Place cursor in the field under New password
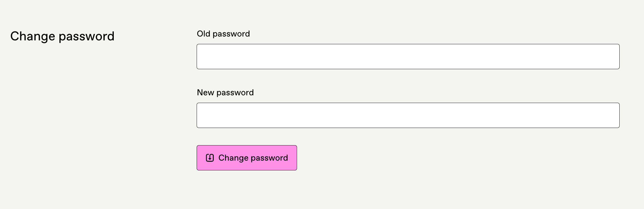 pyautogui.click(x=408, y=115)
